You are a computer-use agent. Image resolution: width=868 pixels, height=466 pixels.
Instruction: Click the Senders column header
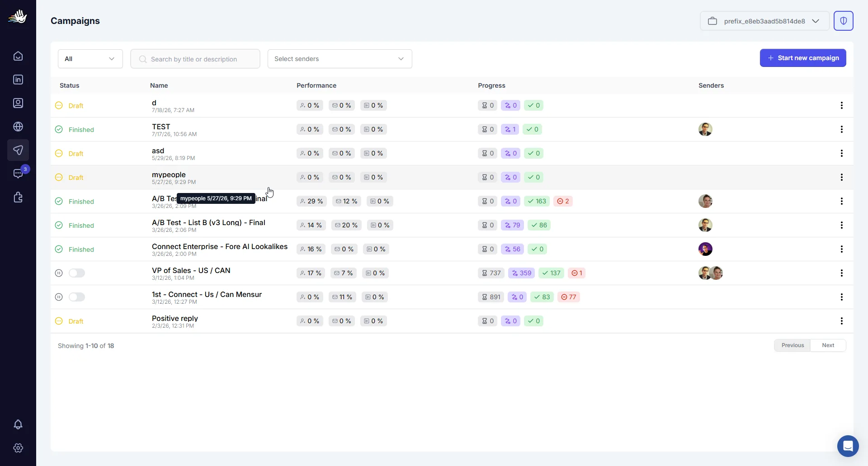(x=711, y=85)
